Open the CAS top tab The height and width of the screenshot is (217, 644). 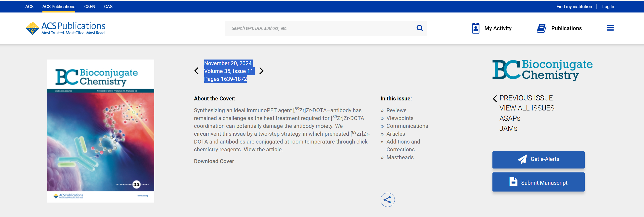tap(108, 7)
